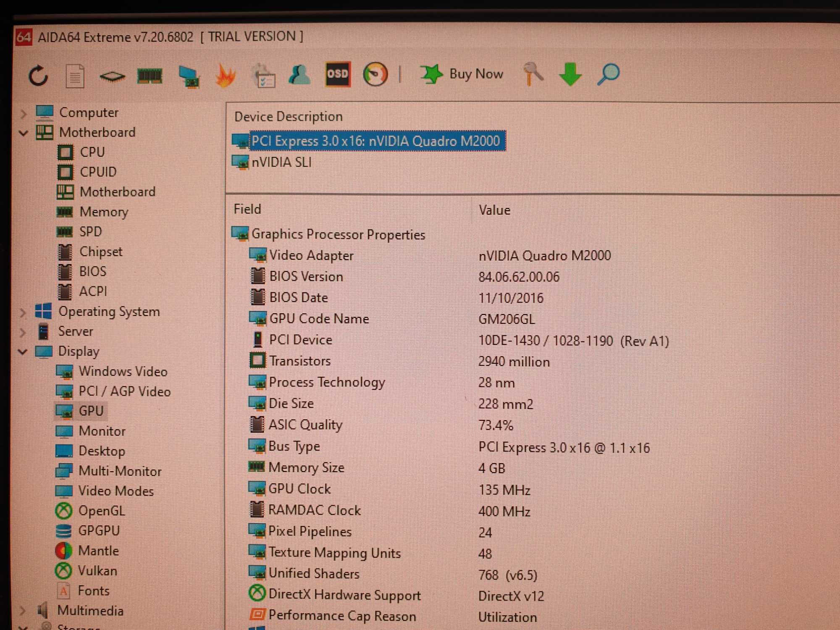The height and width of the screenshot is (630, 840).
Task: Click the Value column header
Action: 495,210
